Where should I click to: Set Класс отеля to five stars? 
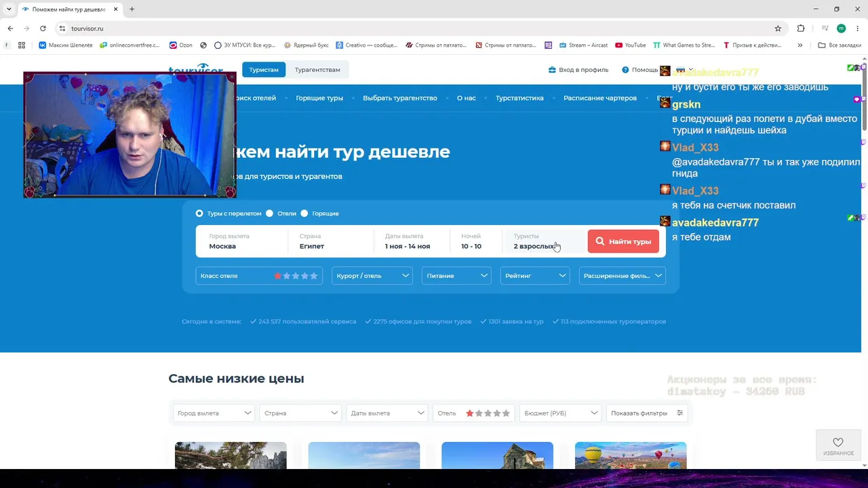(313, 276)
